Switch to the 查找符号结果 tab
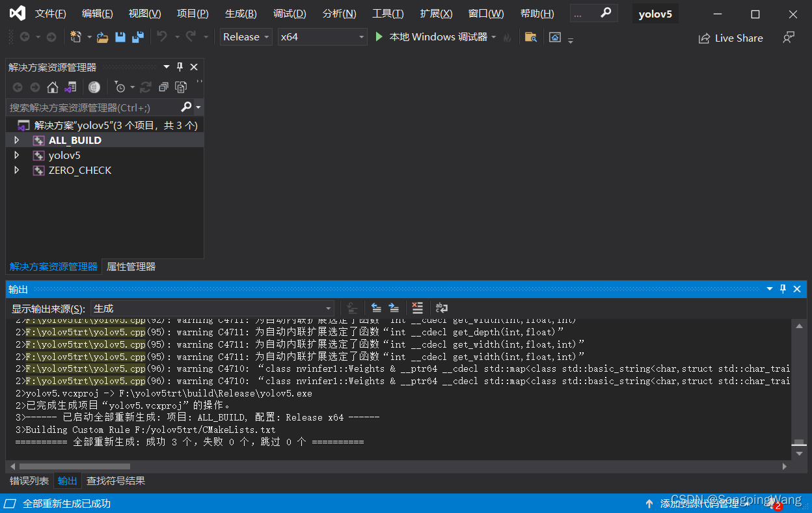This screenshot has height=513, width=812. [116, 481]
